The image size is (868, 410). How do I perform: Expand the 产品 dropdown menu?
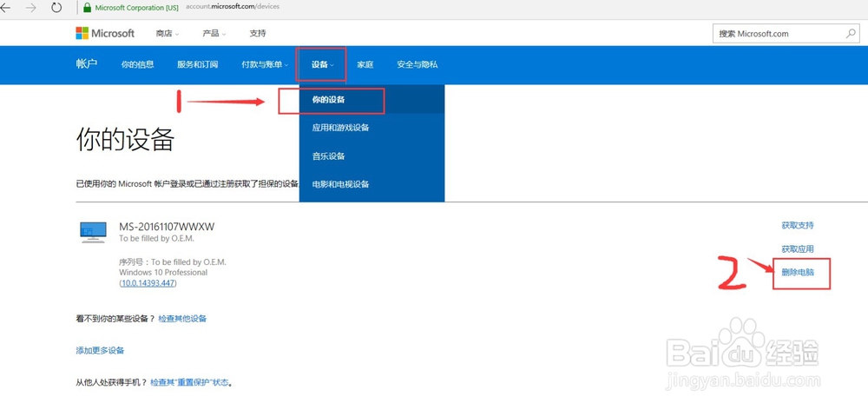point(214,33)
